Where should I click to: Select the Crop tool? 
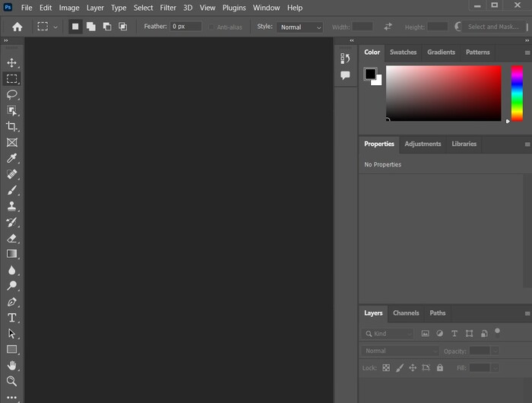[11, 126]
